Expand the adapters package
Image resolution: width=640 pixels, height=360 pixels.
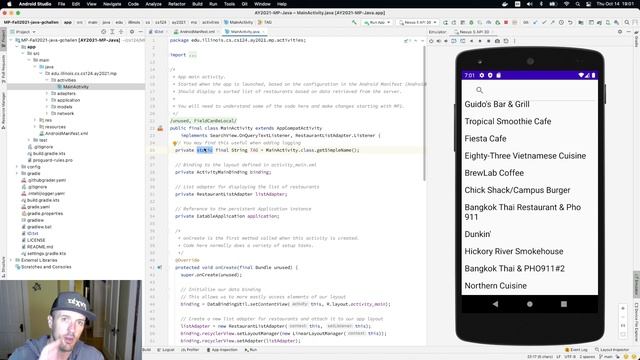click(x=47, y=93)
